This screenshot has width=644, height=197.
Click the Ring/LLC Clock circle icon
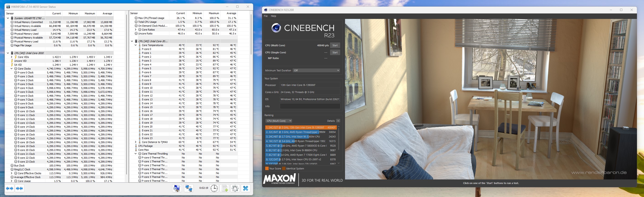click(x=12, y=169)
